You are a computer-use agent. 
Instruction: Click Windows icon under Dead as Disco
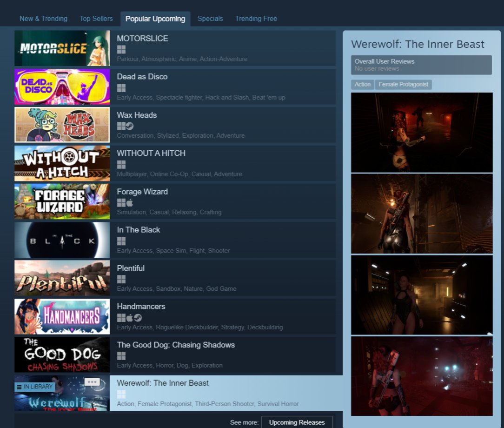click(121, 88)
